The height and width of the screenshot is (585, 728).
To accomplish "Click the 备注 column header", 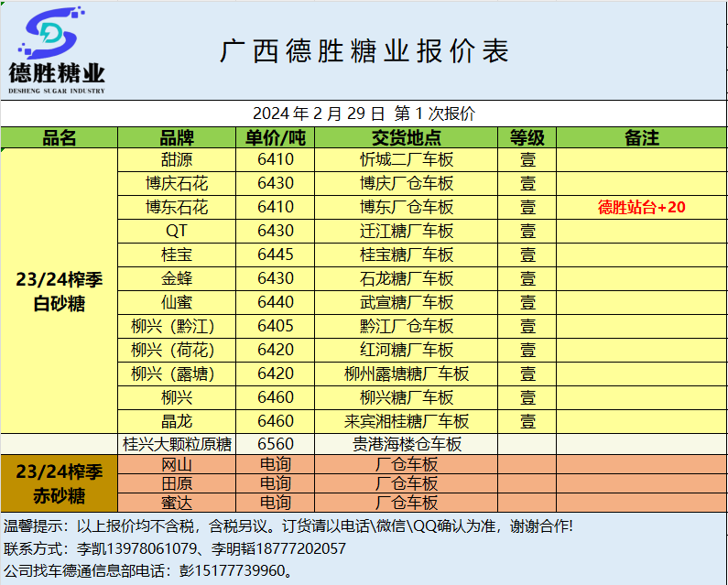I will click(x=641, y=138).
